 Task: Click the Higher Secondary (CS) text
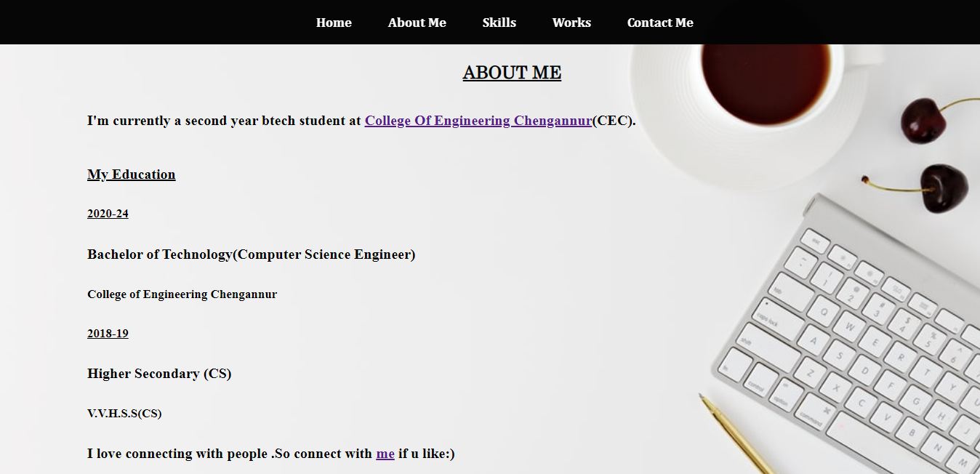[159, 374]
